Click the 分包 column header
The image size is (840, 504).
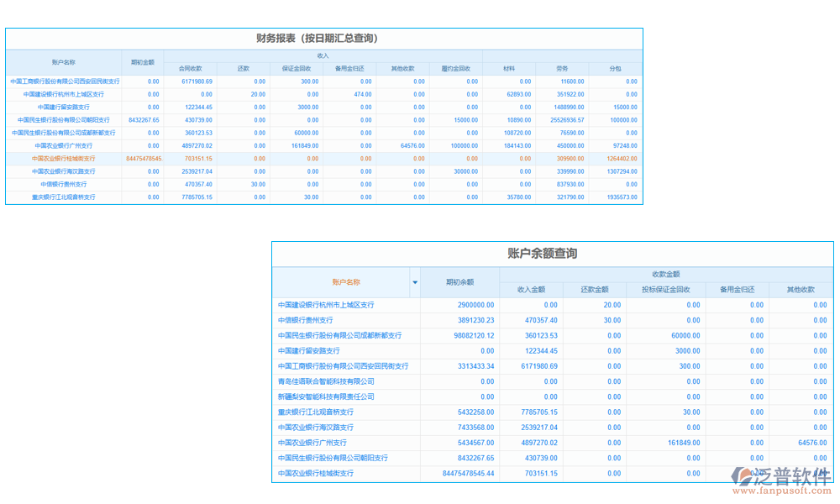(x=614, y=69)
